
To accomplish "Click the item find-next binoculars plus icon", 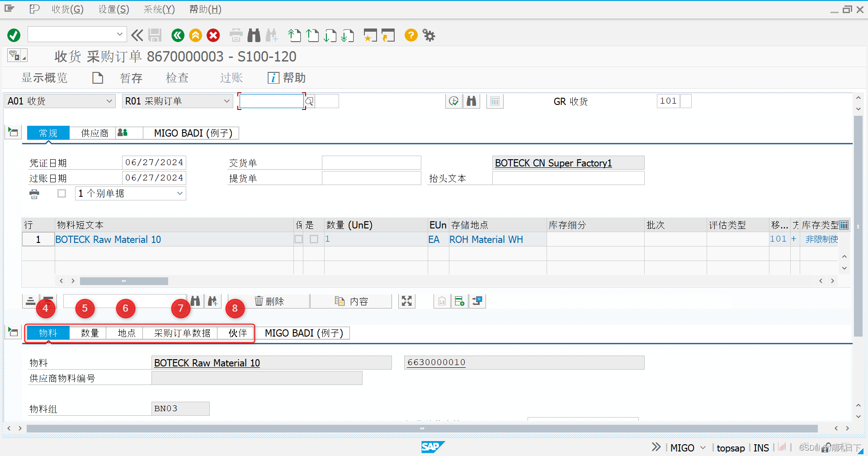I will [212, 301].
